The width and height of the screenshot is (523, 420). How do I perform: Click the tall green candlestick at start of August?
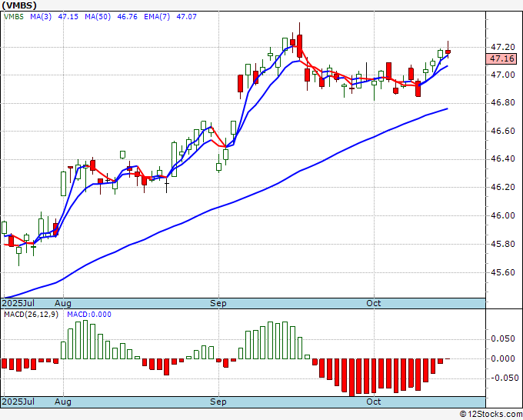click(63, 184)
